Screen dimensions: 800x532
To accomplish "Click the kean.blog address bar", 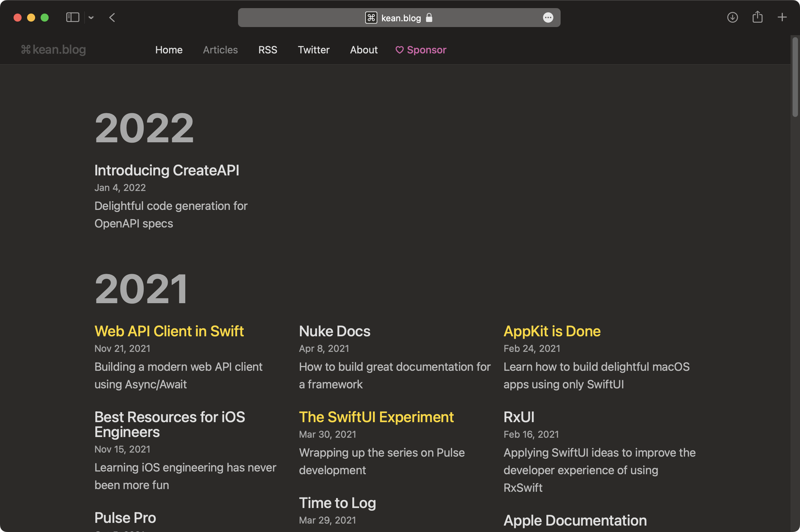I will coord(399,18).
